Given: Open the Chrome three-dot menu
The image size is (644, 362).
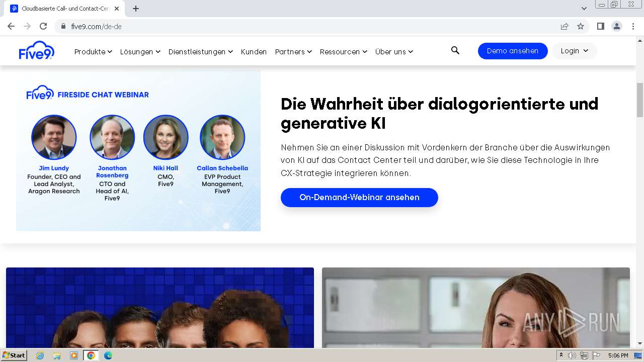Looking at the screenshot, I should 633,26.
